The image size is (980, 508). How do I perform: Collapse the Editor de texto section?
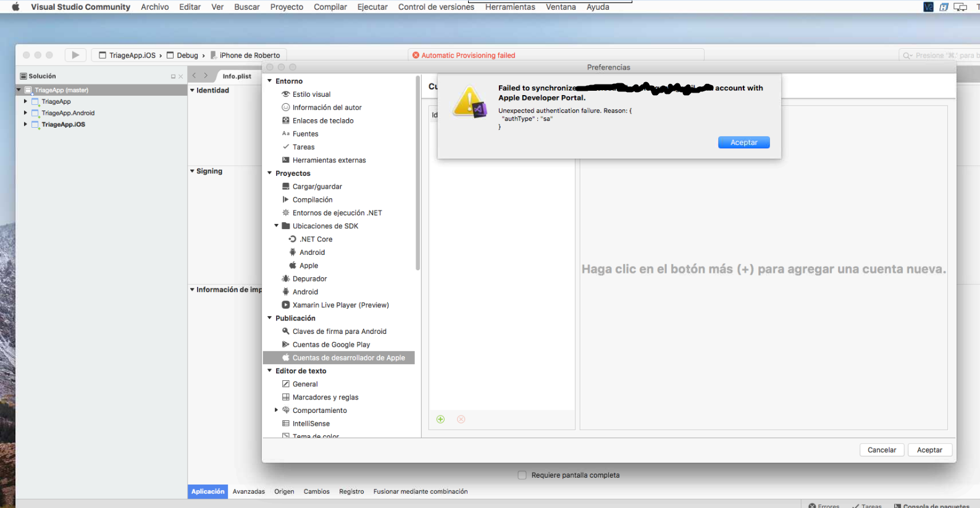pos(270,371)
